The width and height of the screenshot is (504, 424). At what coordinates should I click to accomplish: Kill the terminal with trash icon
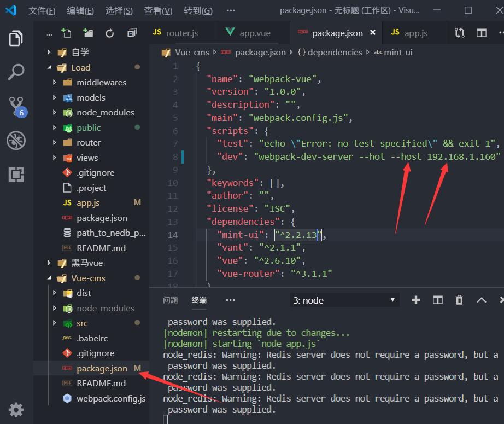[x=459, y=300]
